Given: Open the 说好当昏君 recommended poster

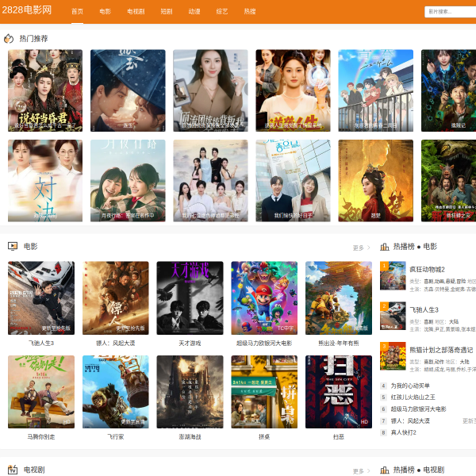Looking at the screenshot, I should click(x=45, y=90).
